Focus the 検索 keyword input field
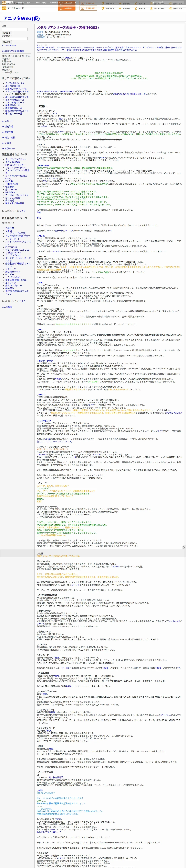Screen dimensions: 186x868 click(x=14, y=29)
